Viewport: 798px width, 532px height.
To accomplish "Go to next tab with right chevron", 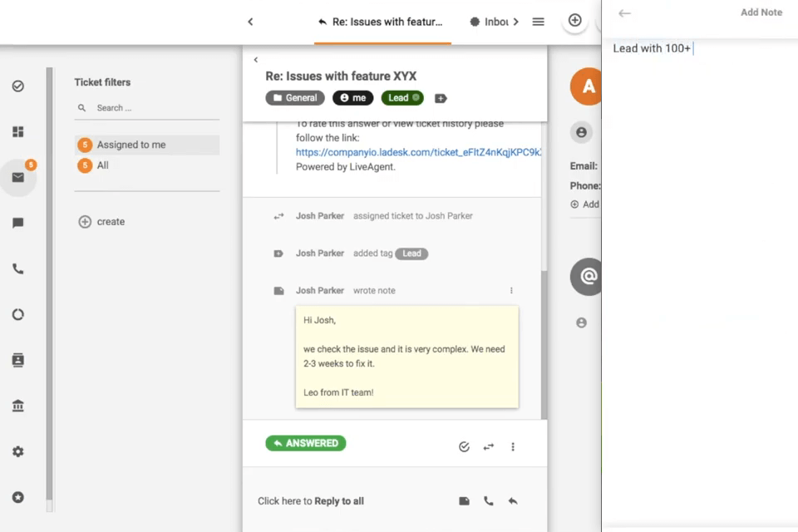I will pyautogui.click(x=515, y=22).
